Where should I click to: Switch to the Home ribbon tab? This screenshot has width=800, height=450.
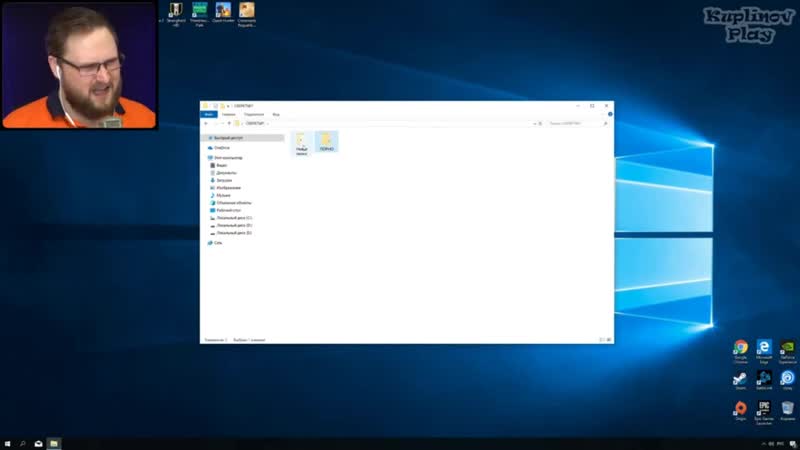click(228, 114)
